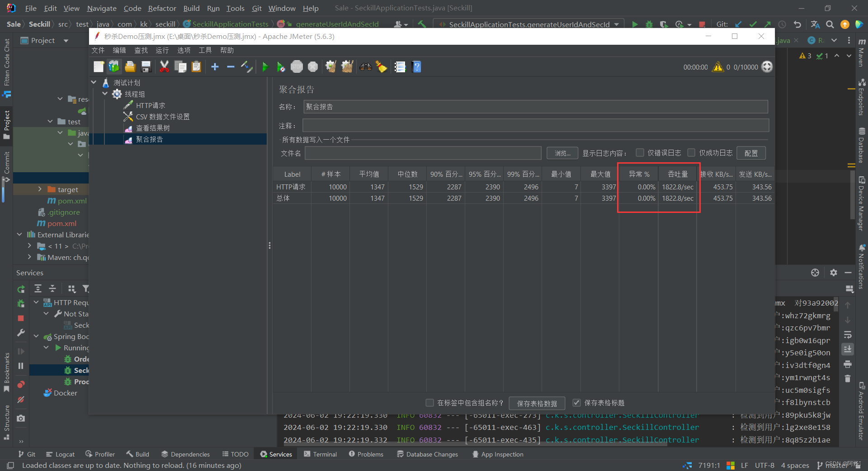
Task: Enable the 仅成功日志 checkbox
Action: [692, 153]
